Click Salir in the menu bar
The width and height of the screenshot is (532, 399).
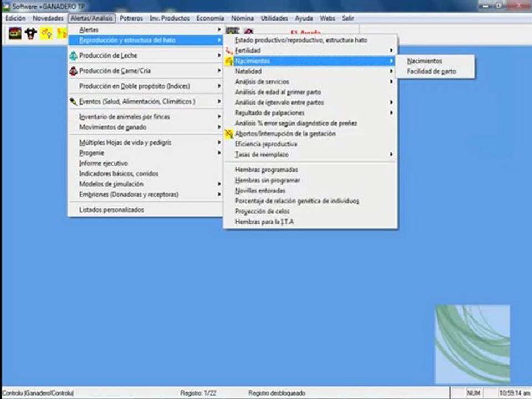(348, 18)
